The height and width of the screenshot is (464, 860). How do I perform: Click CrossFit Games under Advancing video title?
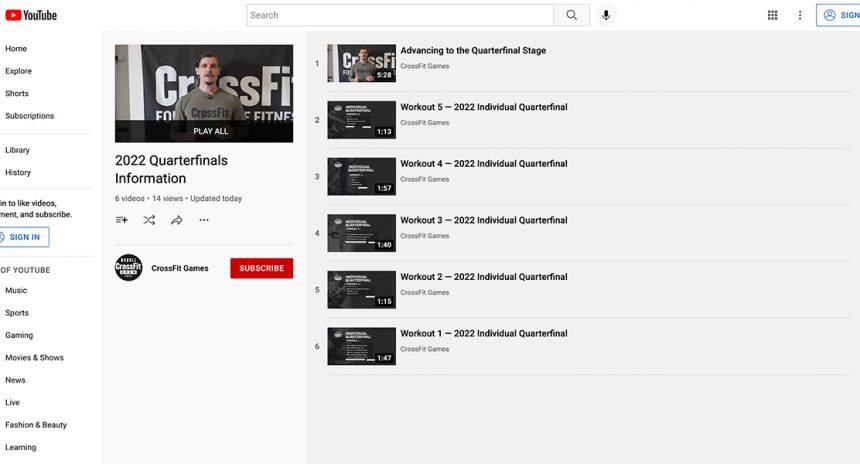click(x=425, y=66)
